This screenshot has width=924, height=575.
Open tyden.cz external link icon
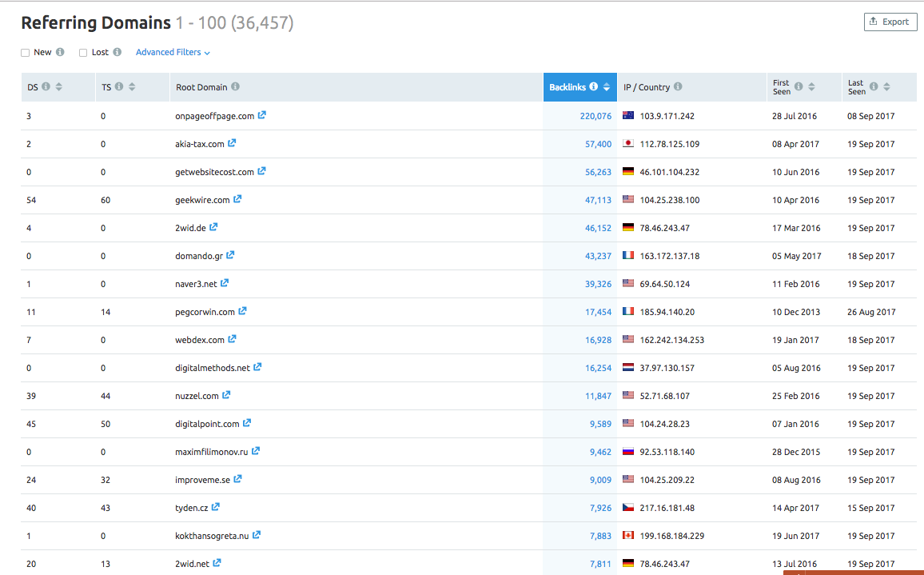click(x=216, y=507)
